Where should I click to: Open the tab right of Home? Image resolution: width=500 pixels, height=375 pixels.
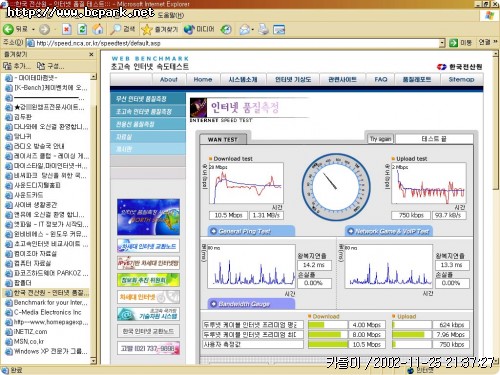(243, 79)
